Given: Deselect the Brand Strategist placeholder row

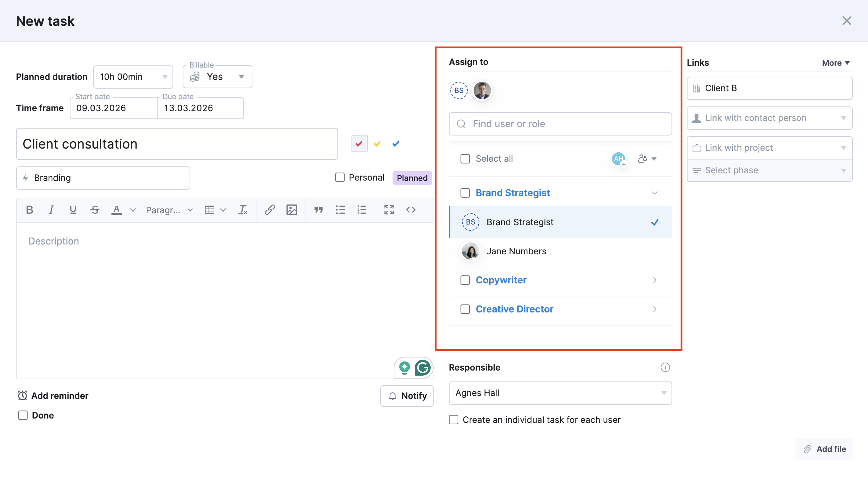Looking at the screenshot, I should pos(561,222).
